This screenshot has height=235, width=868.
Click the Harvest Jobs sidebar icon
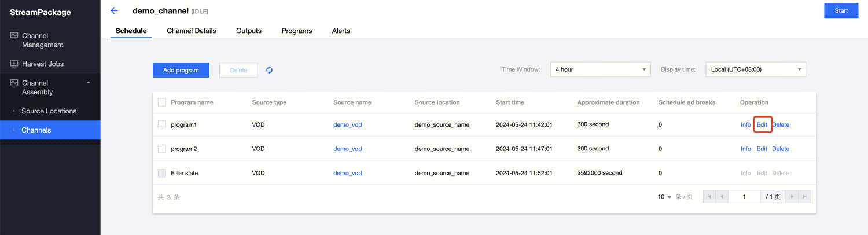click(x=14, y=64)
